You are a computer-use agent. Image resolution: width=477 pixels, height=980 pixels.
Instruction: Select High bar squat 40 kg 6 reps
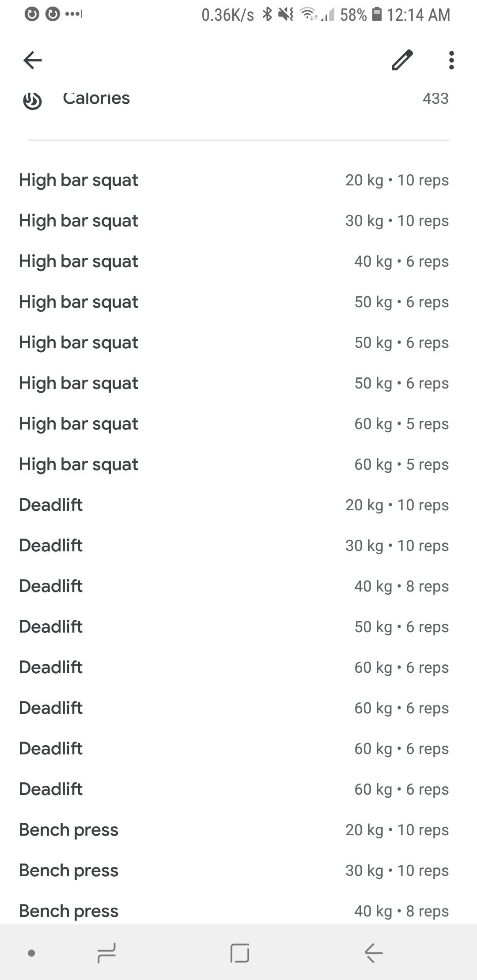(x=238, y=261)
